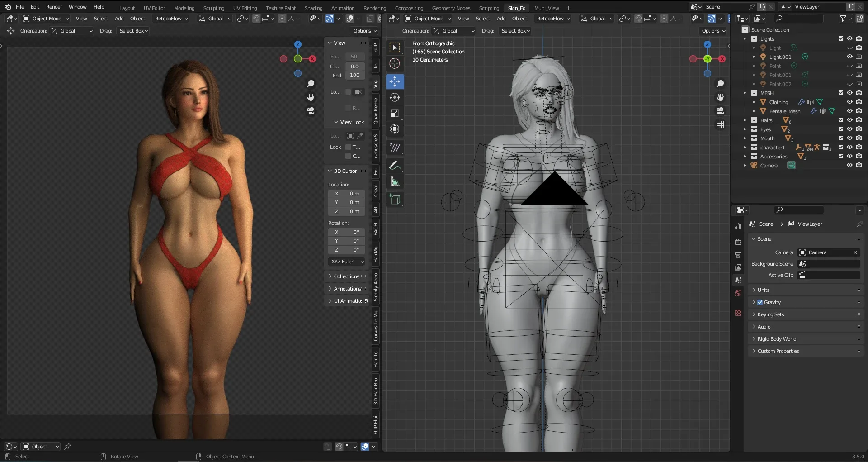Click the Add menu in the left viewport header

click(119, 19)
